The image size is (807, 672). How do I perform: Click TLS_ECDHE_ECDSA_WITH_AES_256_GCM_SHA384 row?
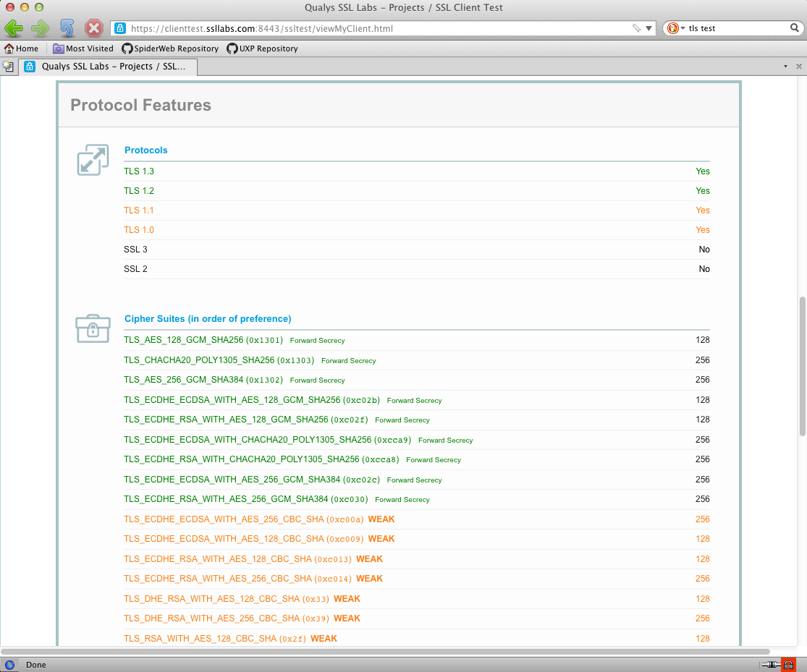pyautogui.click(x=416, y=480)
